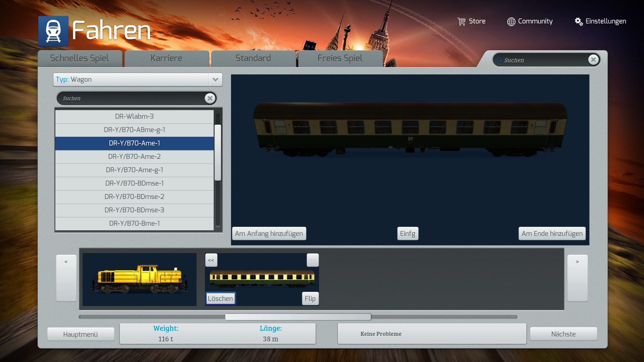Delete the wagon with the Löschen button
This screenshot has width=644, height=362.
(220, 298)
